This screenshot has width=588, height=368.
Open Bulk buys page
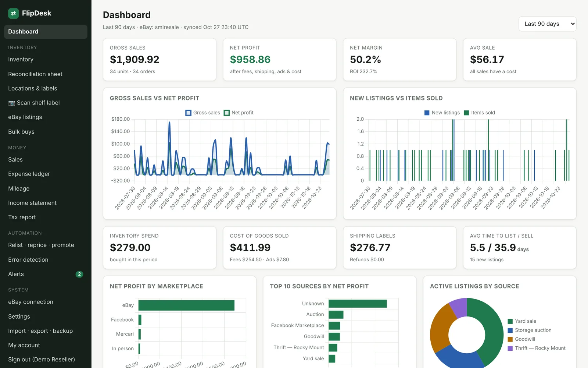coord(46,132)
